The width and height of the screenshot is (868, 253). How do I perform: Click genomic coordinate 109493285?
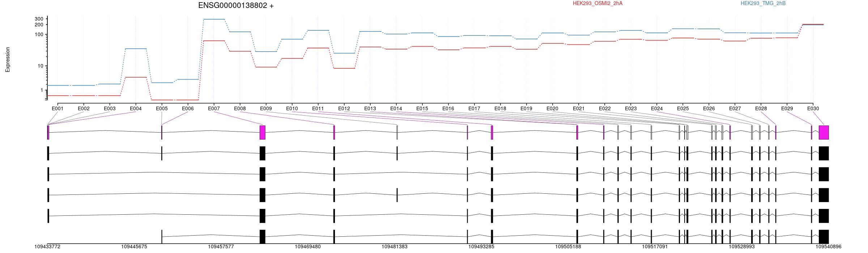coord(481,247)
